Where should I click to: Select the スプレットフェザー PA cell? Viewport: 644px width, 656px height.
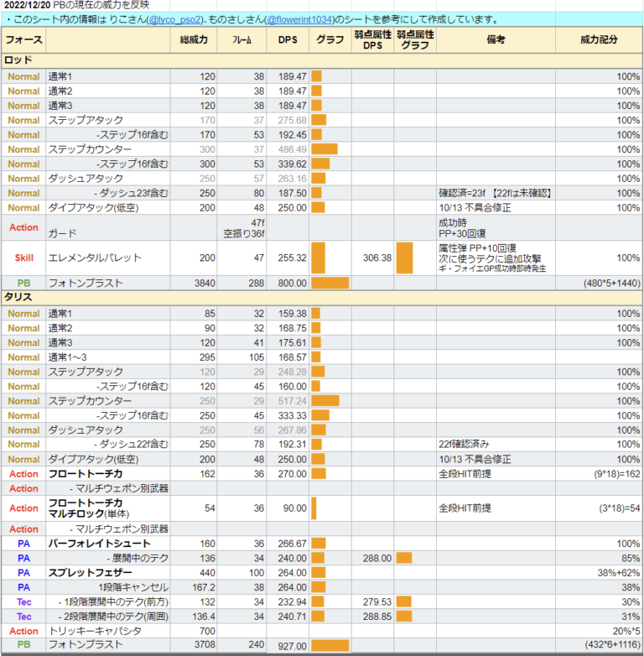[108, 573]
